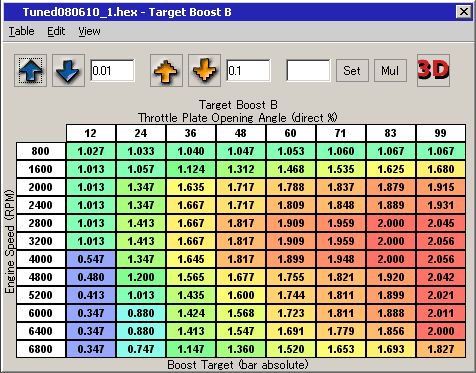Select cell 2.045 in the 2800 row

441,223
